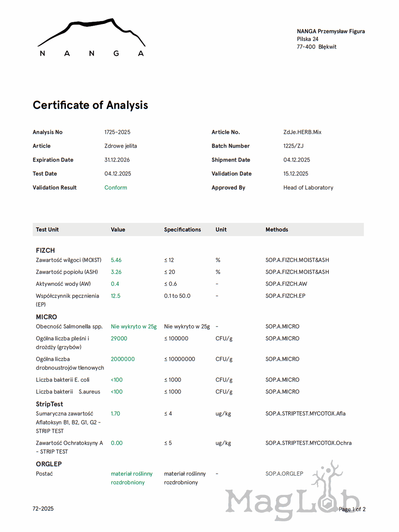
Task: Click the Certificate of Analysis heading
Action: click(x=90, y=105)
